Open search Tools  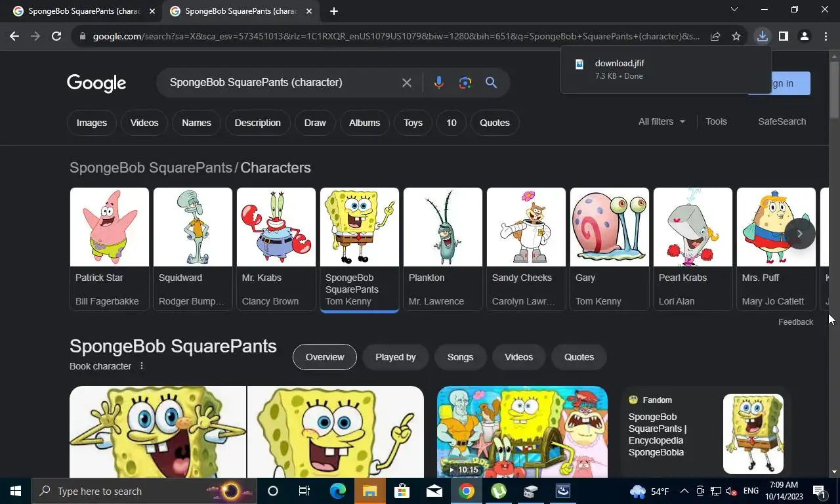click(716, 121)
